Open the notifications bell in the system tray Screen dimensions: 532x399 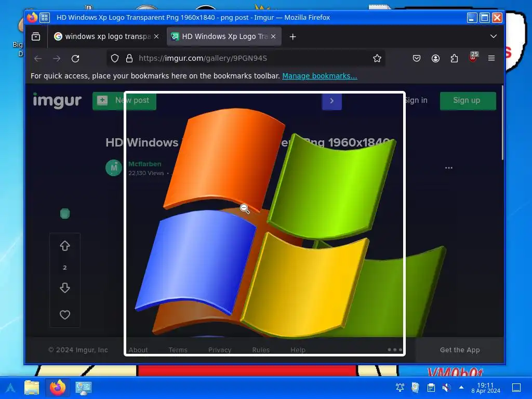(x=400, y=388)
